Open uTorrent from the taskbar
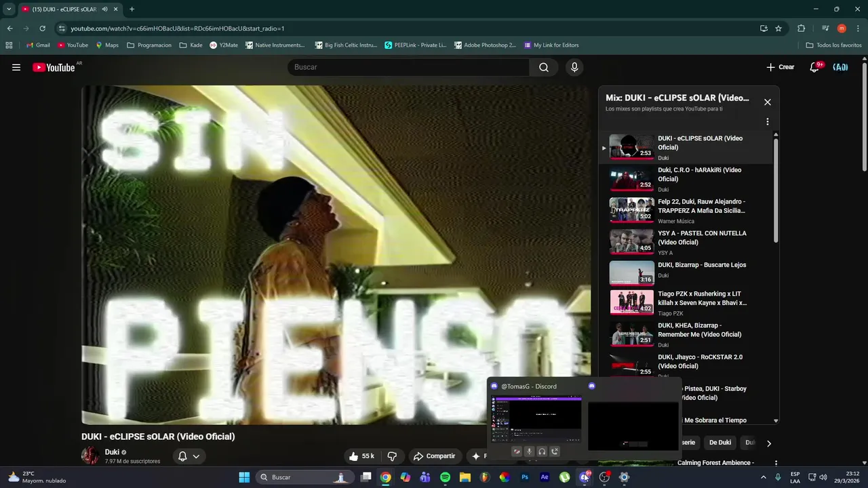This screenshot has height=488, width=868. [x=564, y=477]
